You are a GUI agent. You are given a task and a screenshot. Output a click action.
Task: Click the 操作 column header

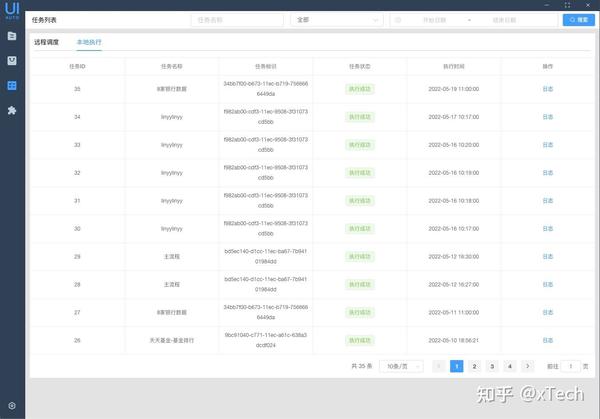click(548, 66)
